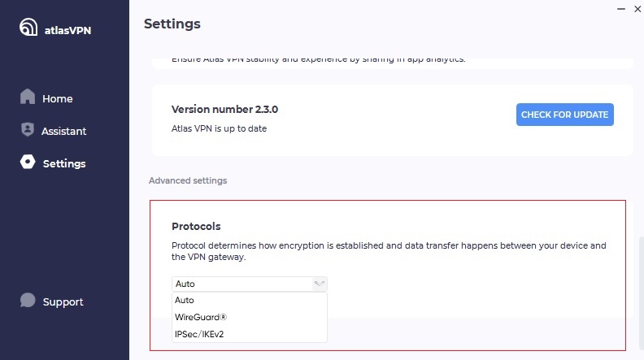The width and height of the screenshot is (644, 360).
Task: Select WireGuard protocol option
Action: [x=200, y=317]
